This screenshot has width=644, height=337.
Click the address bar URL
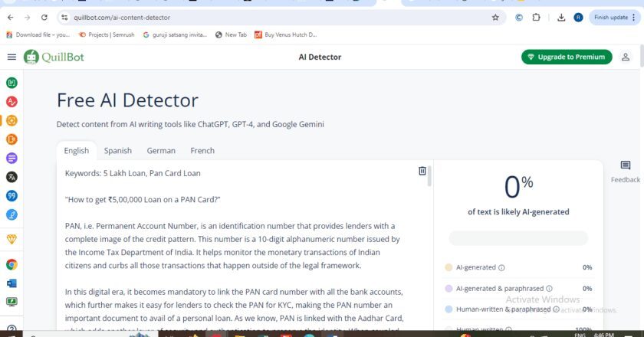click(122, 18)
